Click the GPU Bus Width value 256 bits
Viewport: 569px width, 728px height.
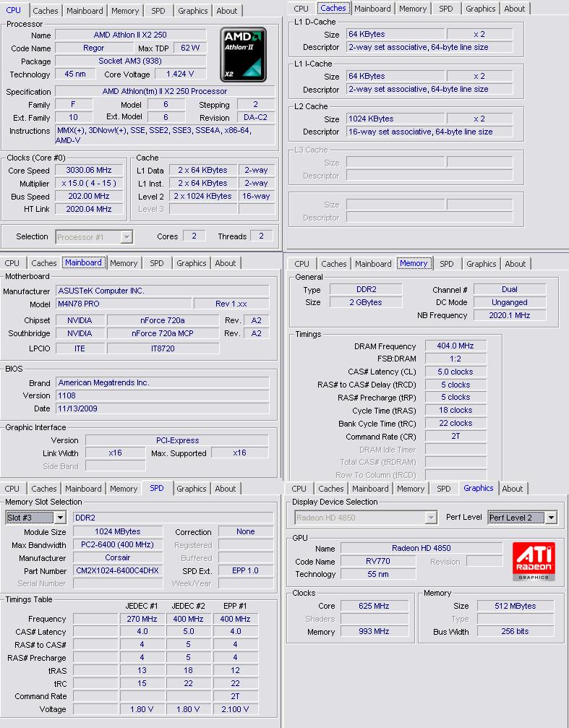(x=515, y=631)
